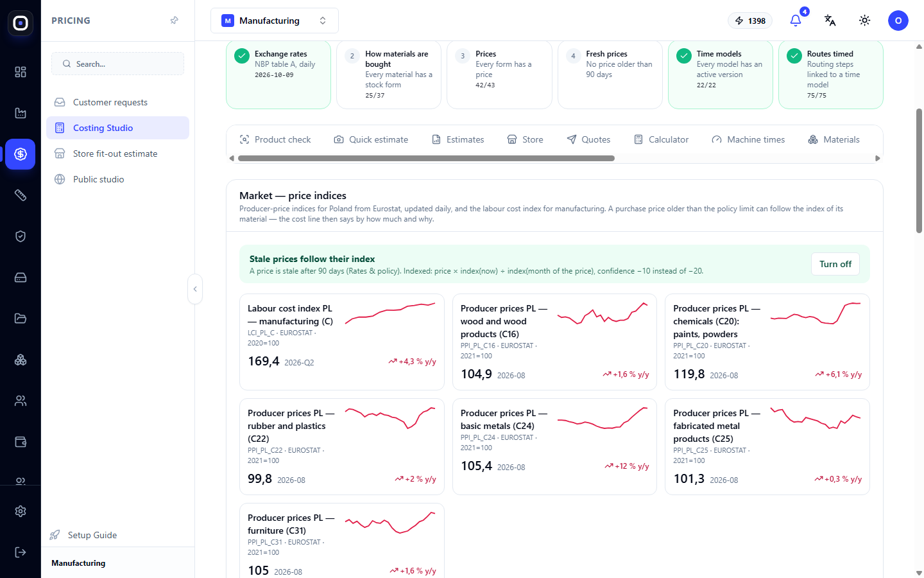Open Store fit-out estimate in sidebar
The image size is (924, 578).
117,153
